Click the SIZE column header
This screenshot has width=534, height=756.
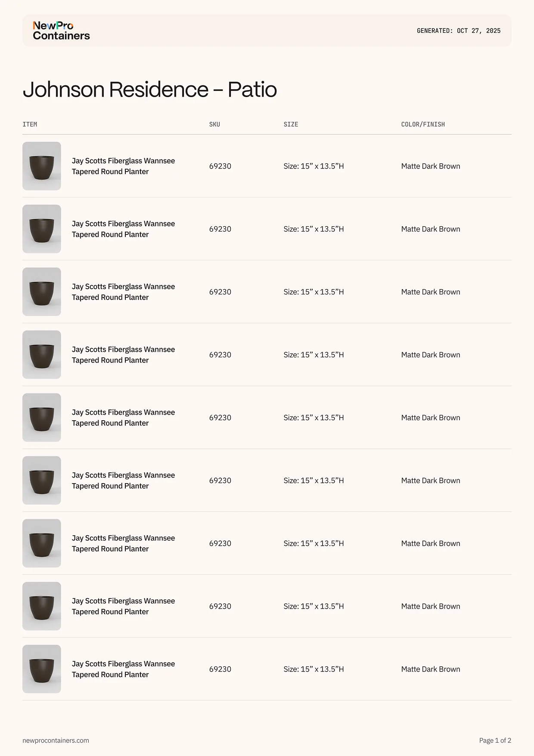pyautogui.click(x=291, y=124)
